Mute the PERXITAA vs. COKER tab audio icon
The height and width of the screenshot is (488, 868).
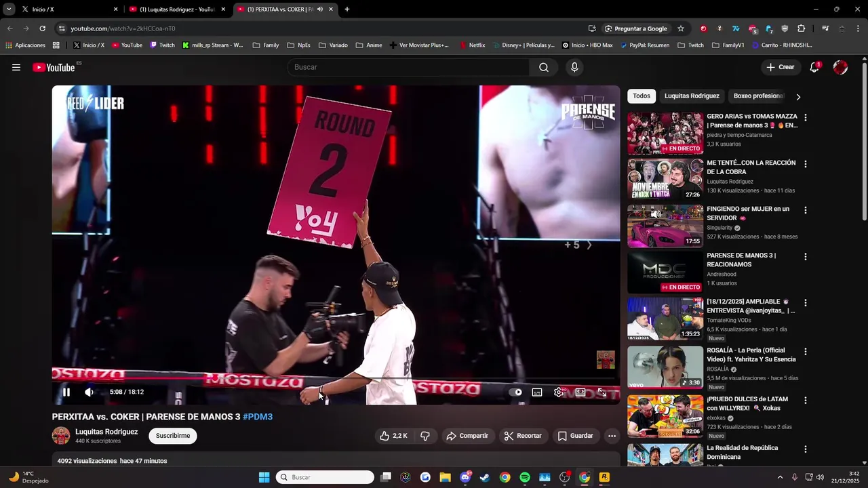click(320, 9)
